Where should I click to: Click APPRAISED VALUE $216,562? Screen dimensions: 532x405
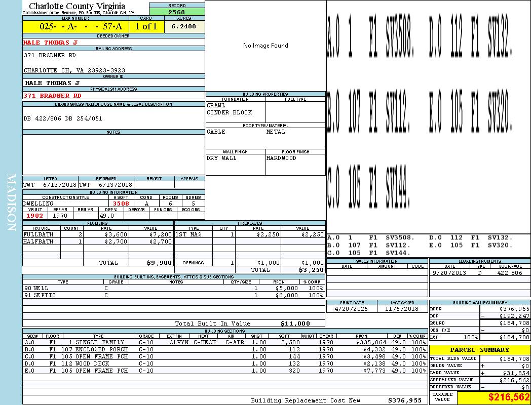point(514,380)
